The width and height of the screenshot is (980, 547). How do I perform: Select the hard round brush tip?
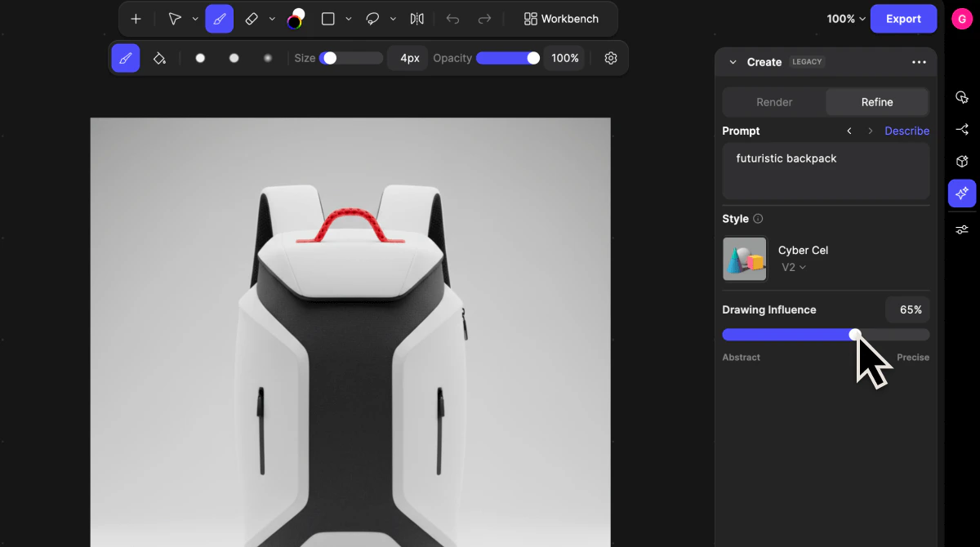pyautogui.click(x=200, y=58)
